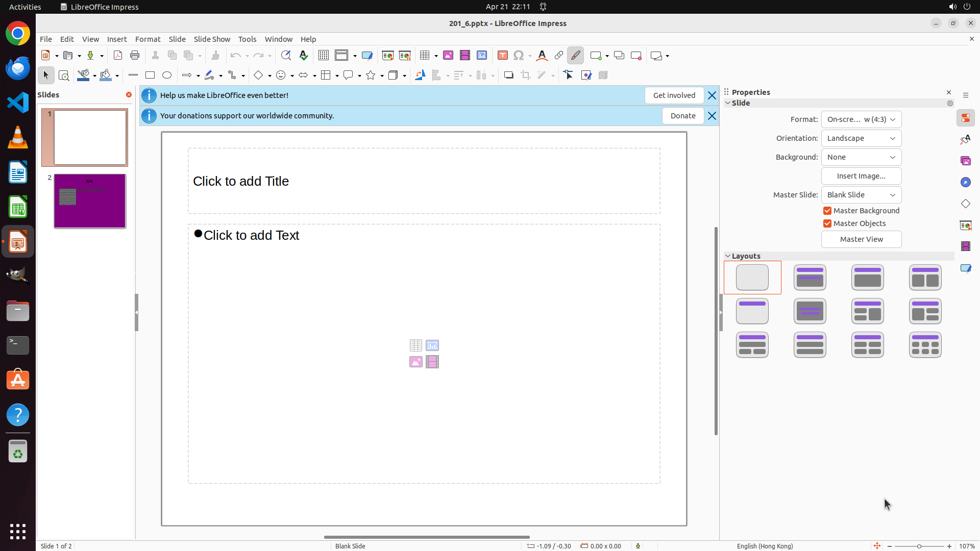980x551 pixels.
Task: Open the Master Slide dropdown
Action: (861, 195)
